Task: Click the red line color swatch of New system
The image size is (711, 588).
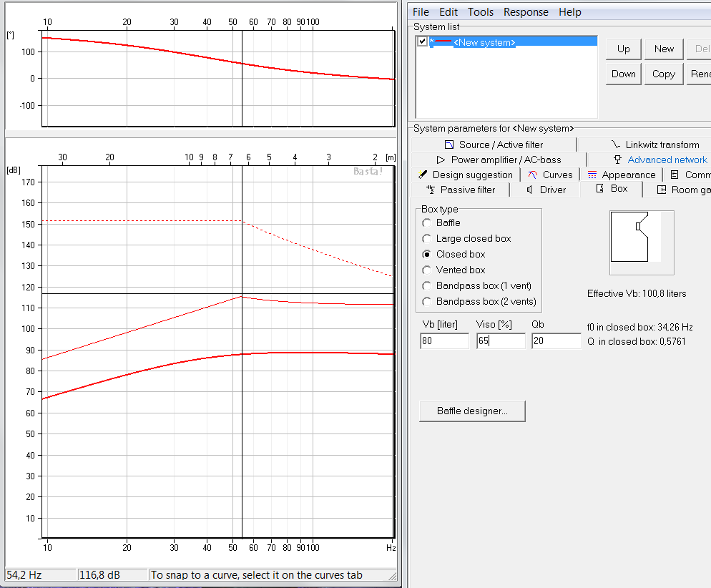Action: point(443,41)
